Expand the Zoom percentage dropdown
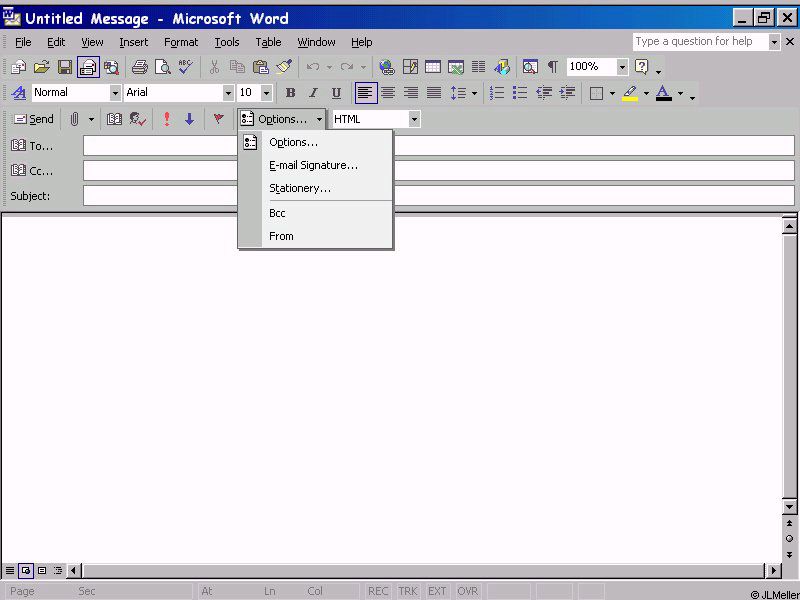800x600 pixels. [622, 67]
